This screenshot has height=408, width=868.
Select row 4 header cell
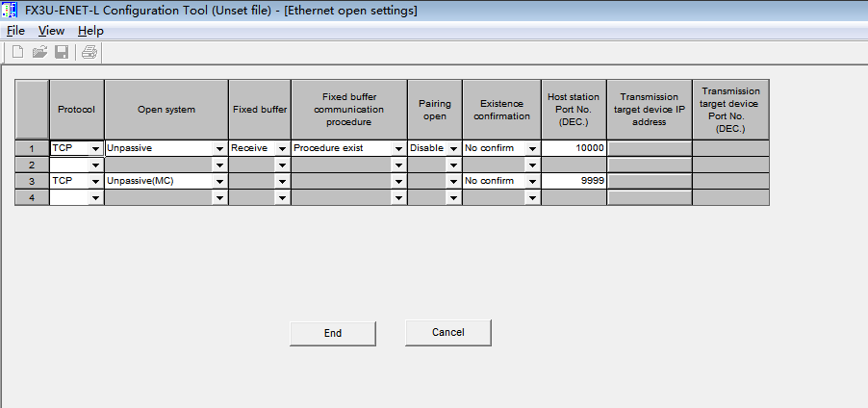[33, 197]
